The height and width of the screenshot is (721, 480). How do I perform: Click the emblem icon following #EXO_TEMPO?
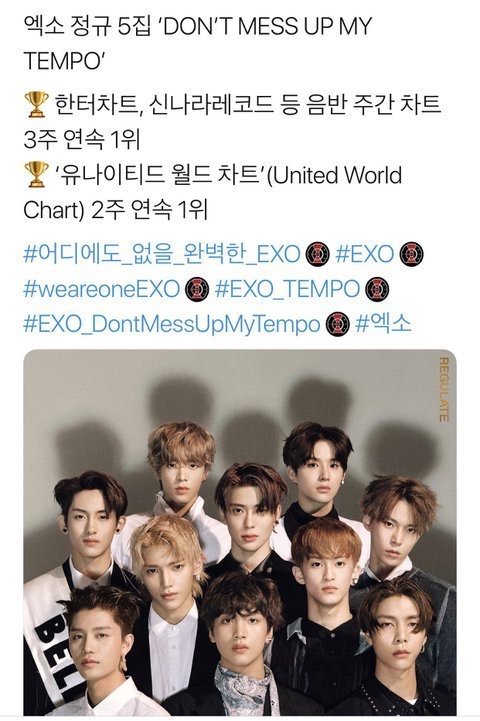(377, 290)
